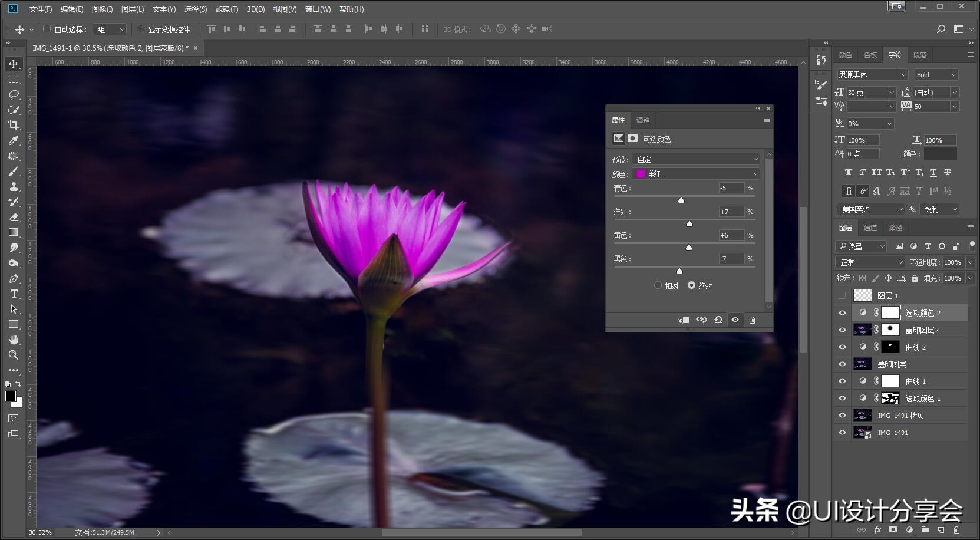Switch to the 通道 tab
This screenshot has width=980, height=540.
tap(870, 228)
